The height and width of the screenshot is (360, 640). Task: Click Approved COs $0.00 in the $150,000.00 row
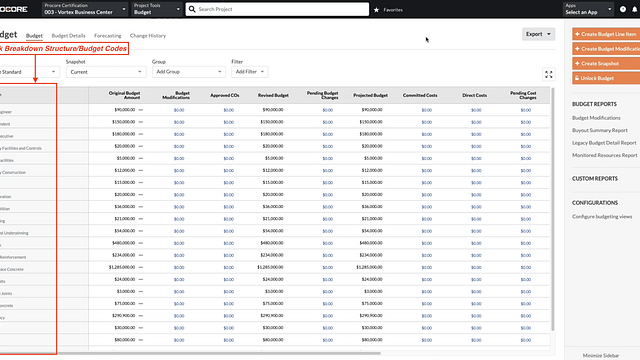click(x=229, y=122)
